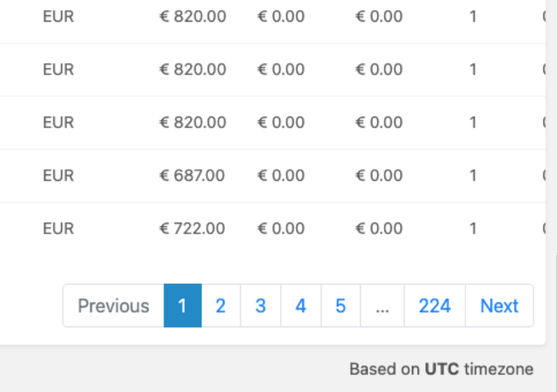Click first € 0.00 in € 687.00 row
557x392 pixels.
pos(281,175)
